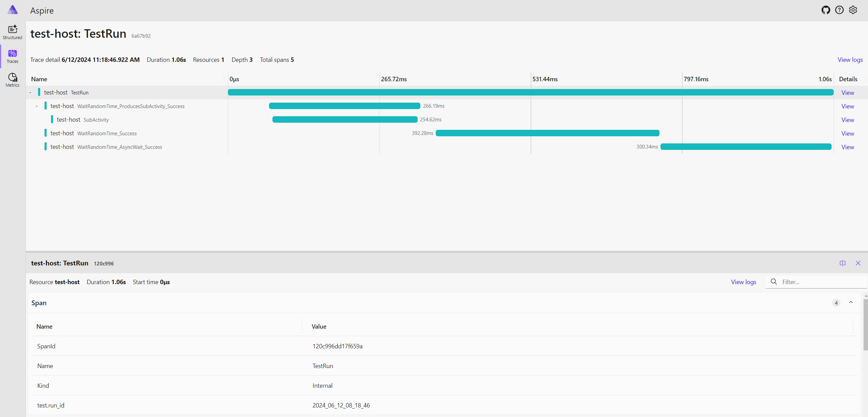View details for SubActivity span
This screenshot has width=868, height=417.
click(x=848, y=120)
